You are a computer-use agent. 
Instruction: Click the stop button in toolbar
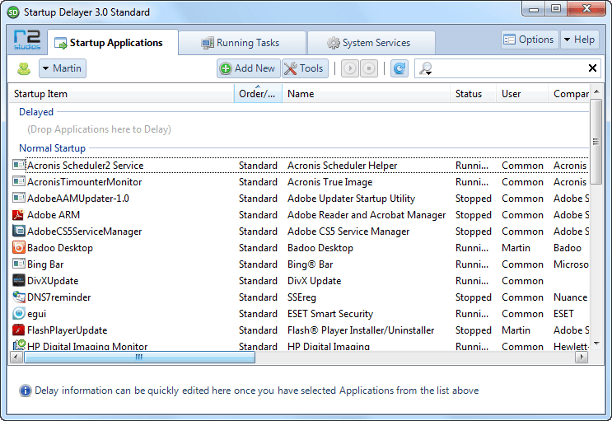click(x=369, y=68)
